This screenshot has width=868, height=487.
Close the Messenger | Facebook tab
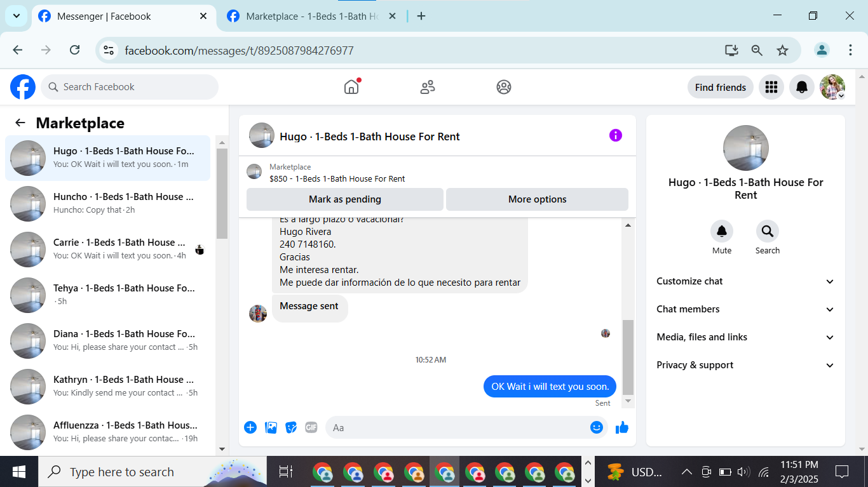203,17
